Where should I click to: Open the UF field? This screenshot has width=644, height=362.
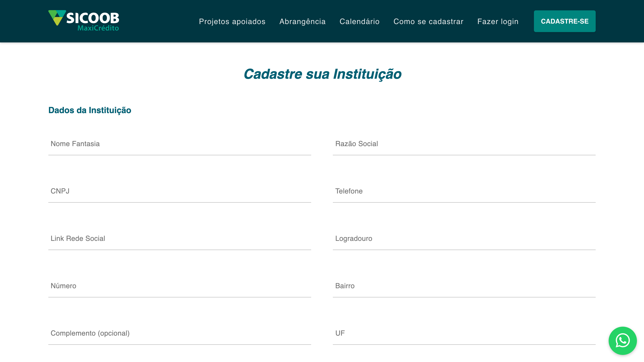464,333
